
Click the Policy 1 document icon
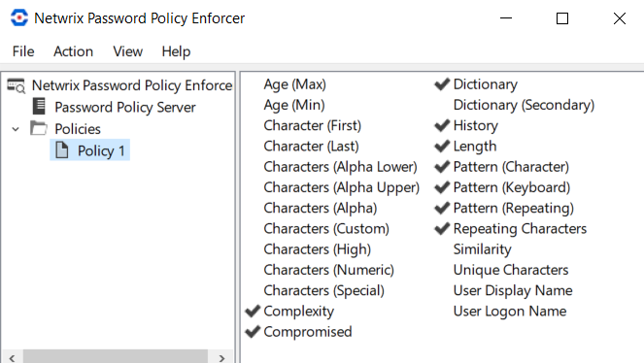click(62, 149)
